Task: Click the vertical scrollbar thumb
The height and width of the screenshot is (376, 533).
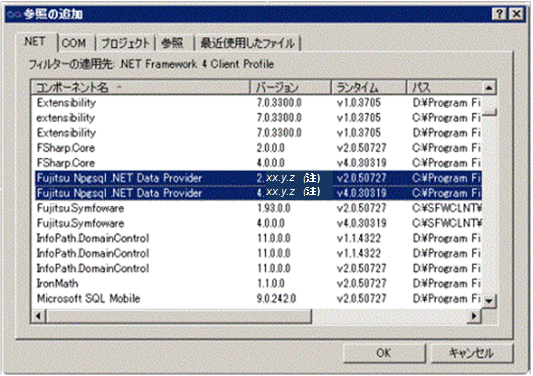Action: (489, 105)
